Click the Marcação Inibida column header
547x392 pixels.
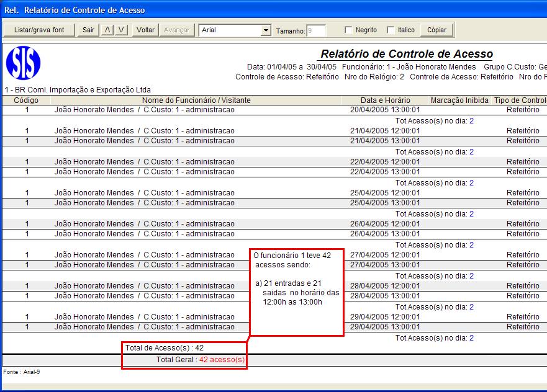[459, 100]
